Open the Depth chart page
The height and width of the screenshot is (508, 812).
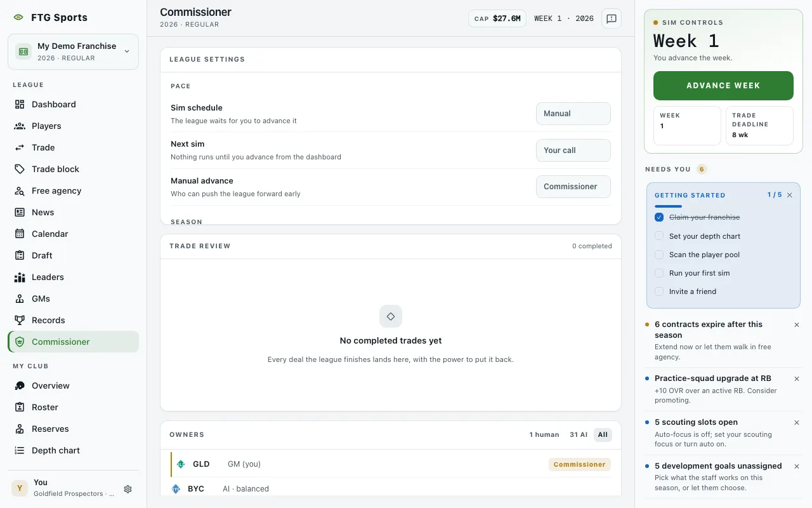pyautogui.click(x=73, y=450)
